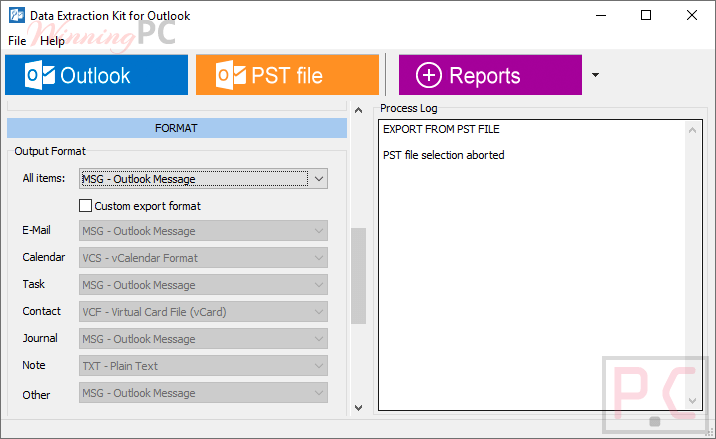The height and width of the screenshot is (439, 716).
Task: Click the Reports button
Action: [x=490, y=75]
